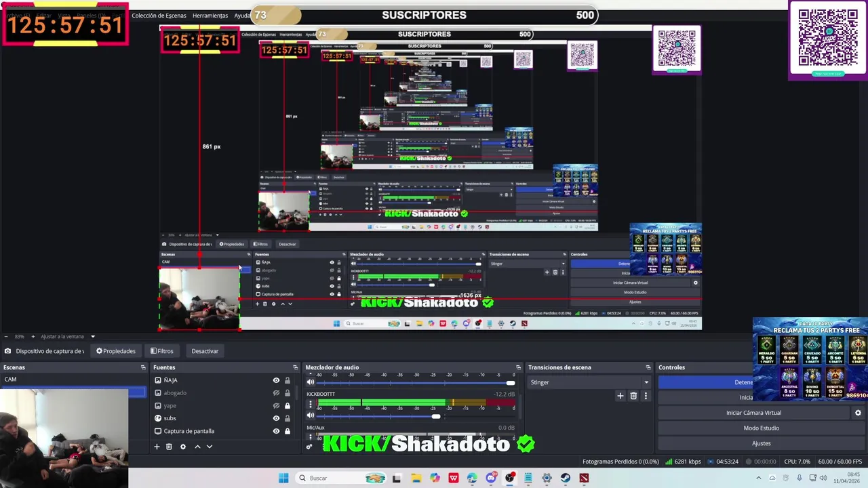The width and height of the screenshot is (868, 488).
Task: Click Fotogramas Perdidos 0 (0.0%) status
Action: (x=620, y=462)
